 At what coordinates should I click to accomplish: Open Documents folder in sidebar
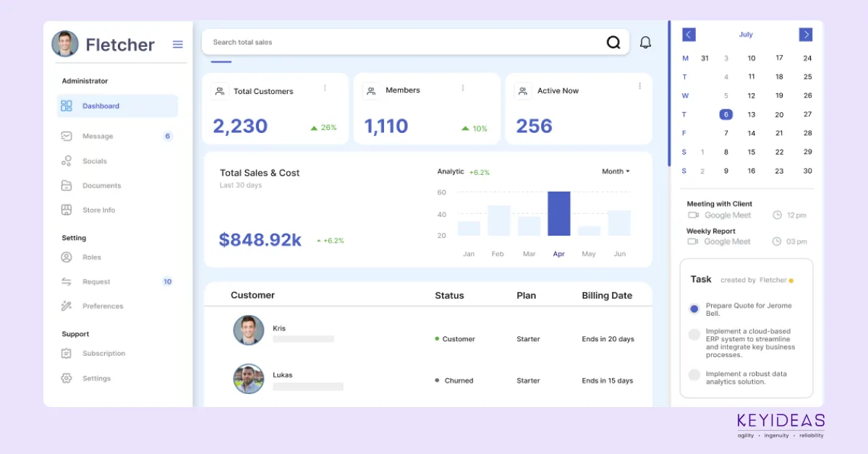[101, 186]
